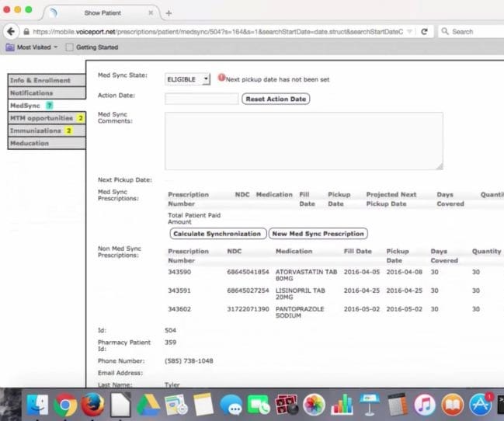Open the App Store from the dock
Image resolution: width=504 pixels, height=421 pixels.
coord(480,405)
